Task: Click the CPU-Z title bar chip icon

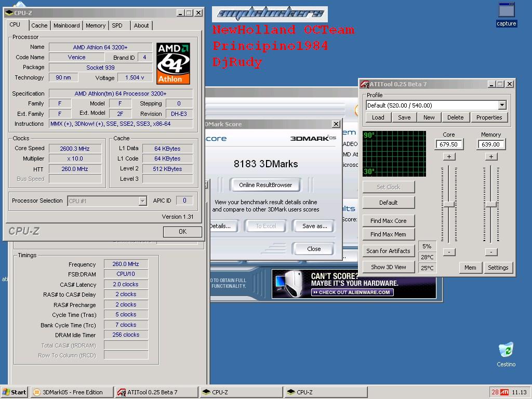Action: pos(9,13)
